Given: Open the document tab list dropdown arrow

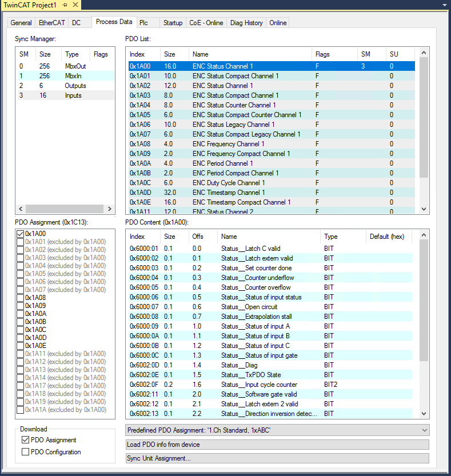Looking at the screenshot, I should click(x=445, y=5).
